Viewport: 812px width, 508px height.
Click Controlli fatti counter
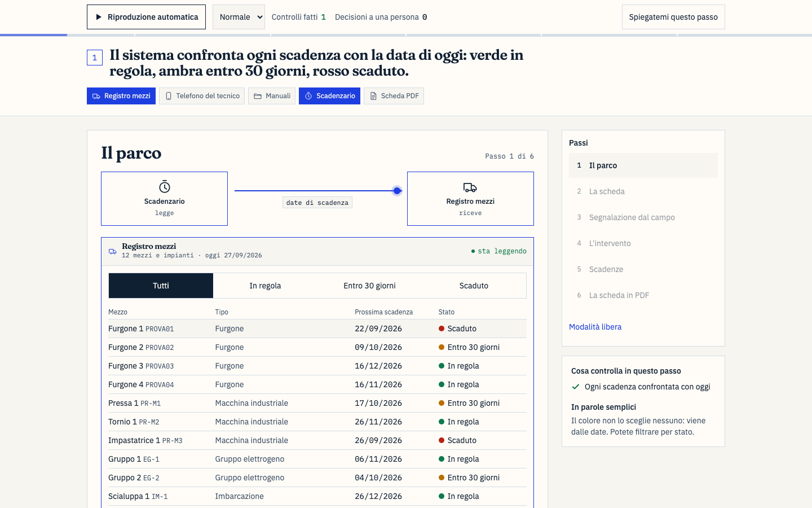299,17
